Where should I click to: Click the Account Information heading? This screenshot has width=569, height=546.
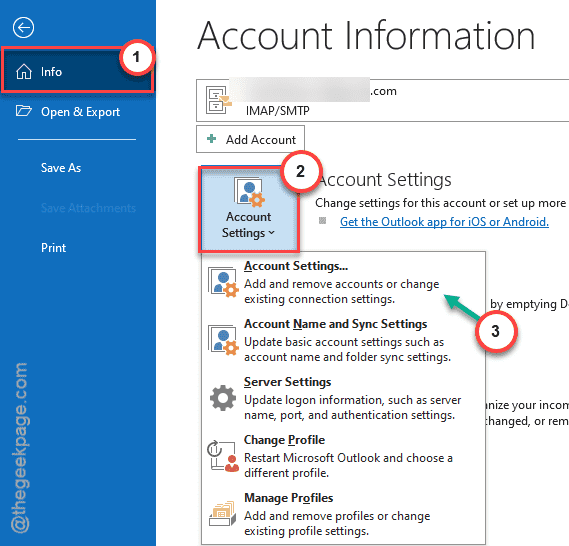[x=366, y=36]
